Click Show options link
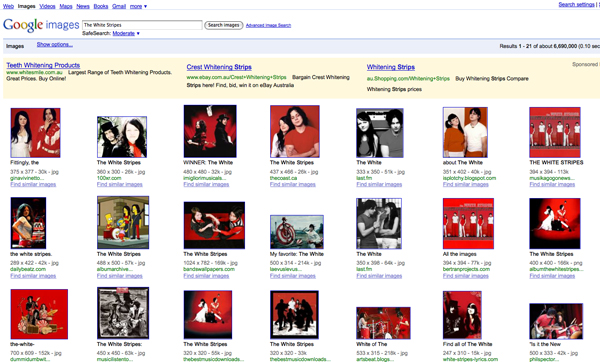The height and width of the screenshot is (362, 600). click(55, 44)
